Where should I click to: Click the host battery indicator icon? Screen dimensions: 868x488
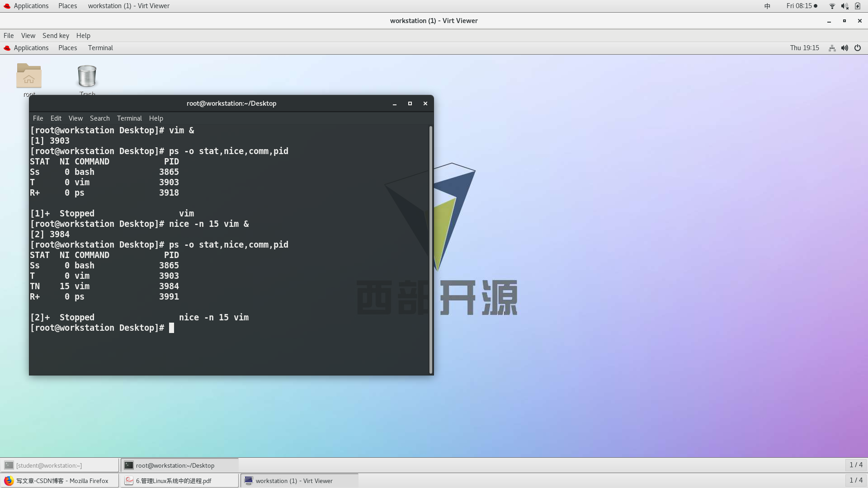(858, 6)
